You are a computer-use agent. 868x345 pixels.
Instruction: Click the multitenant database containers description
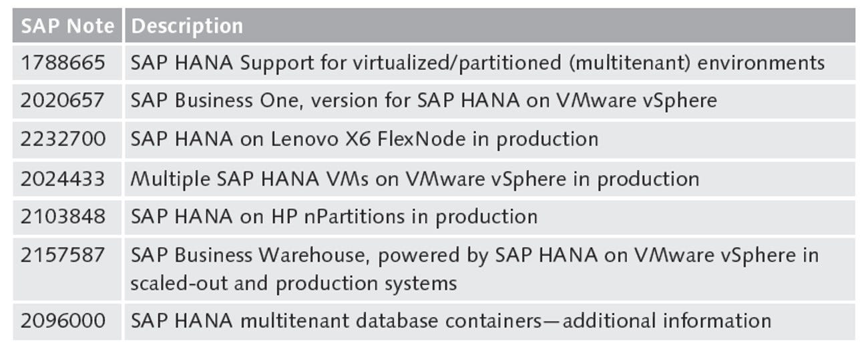pyautogui.click(x=451, y=321)
